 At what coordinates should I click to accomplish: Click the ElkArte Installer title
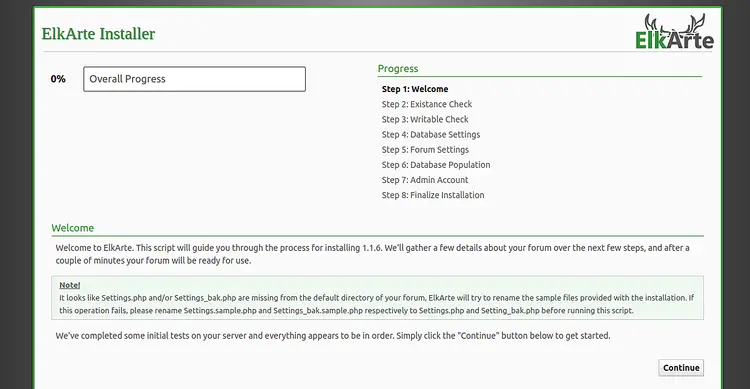[99, 34]
